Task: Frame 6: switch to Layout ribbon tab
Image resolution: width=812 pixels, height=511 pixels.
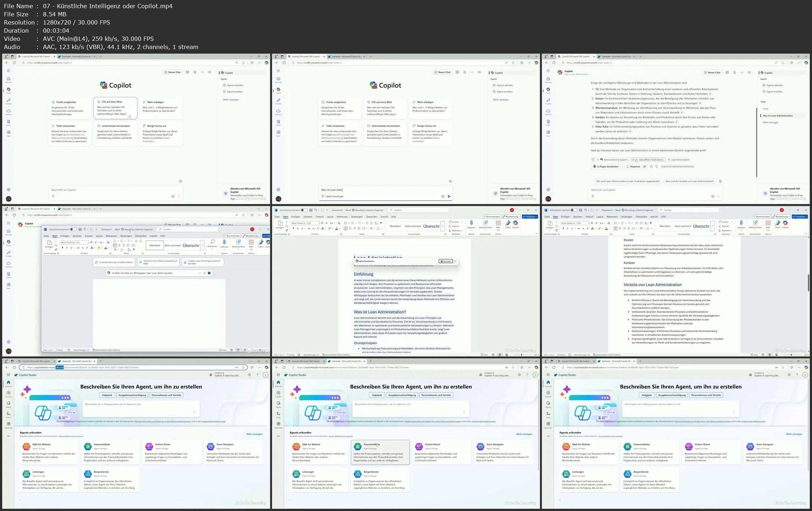Action: tap(600, 217)
